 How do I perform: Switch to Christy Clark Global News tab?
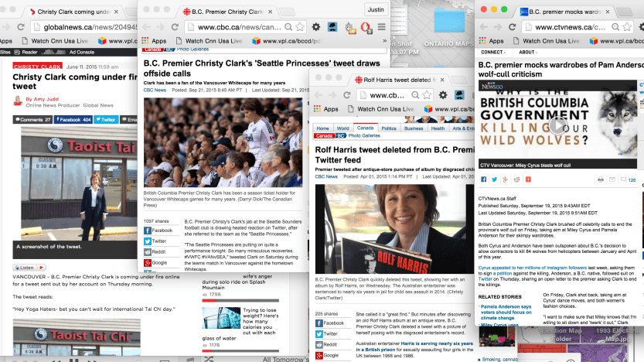click(x=74, y=12)
